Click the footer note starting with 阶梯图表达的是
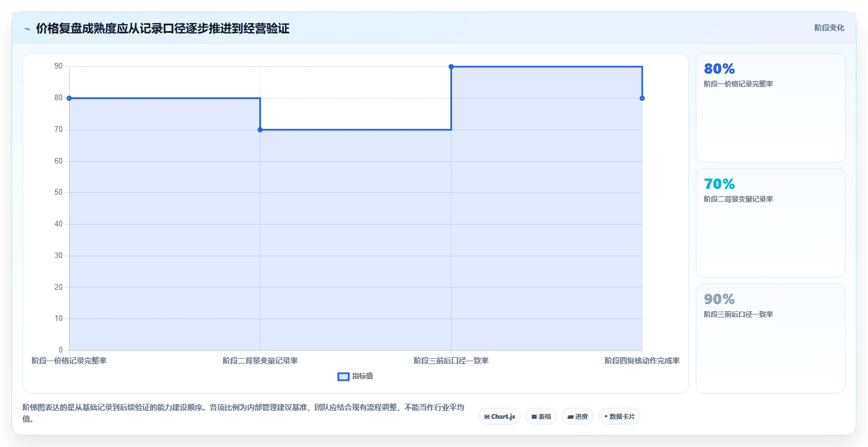 243,413
